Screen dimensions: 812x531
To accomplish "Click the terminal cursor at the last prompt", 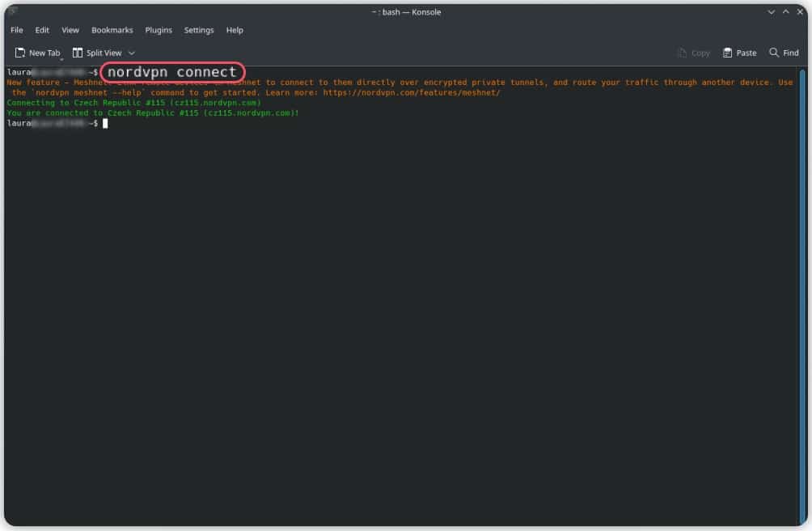I will pos(105,123).
